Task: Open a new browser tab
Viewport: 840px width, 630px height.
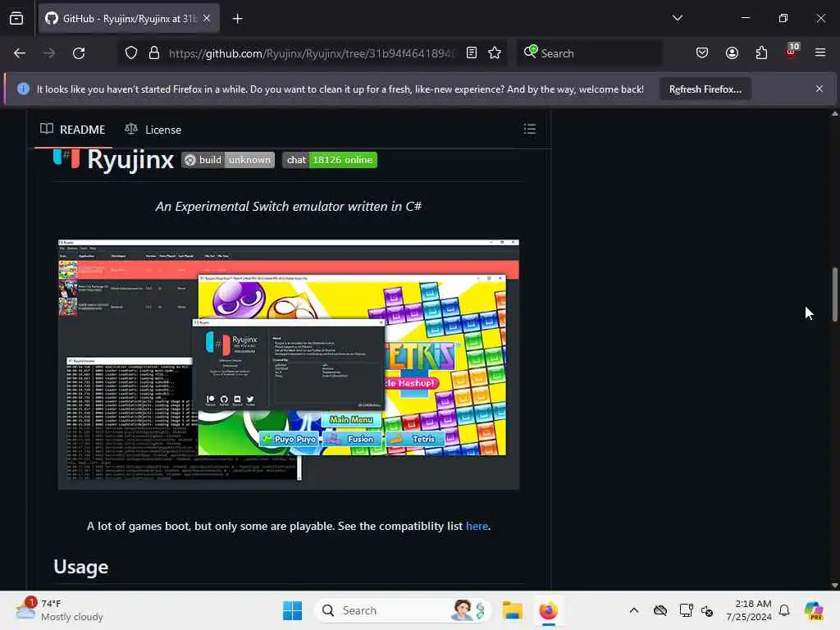Action: [237, 19]
